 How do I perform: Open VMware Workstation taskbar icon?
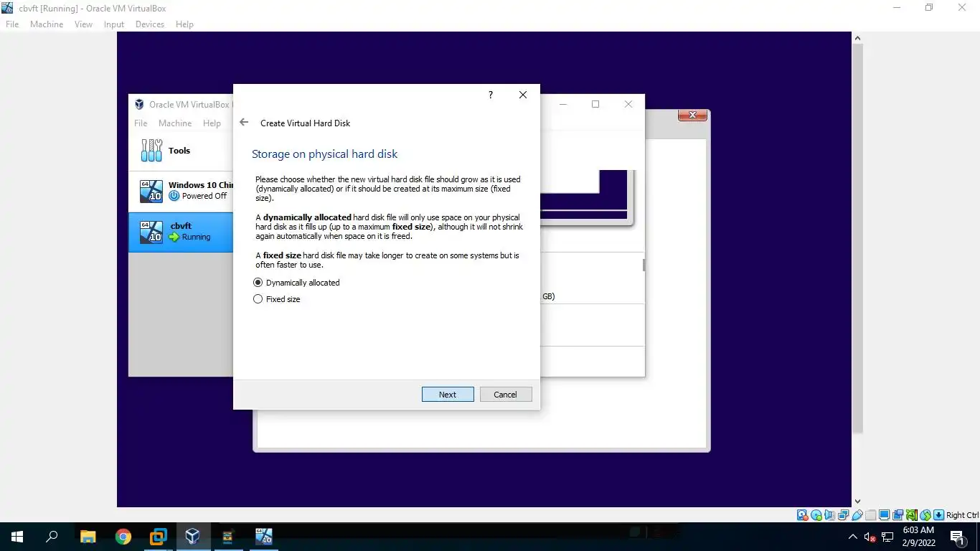pos(158,536)
